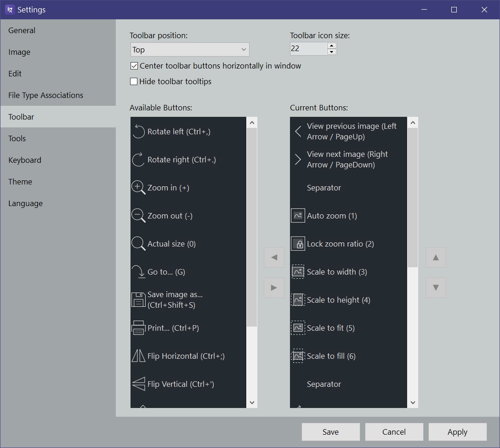Open the Toolbar position dropdown
Screen dimensions: 500x448
190,50
